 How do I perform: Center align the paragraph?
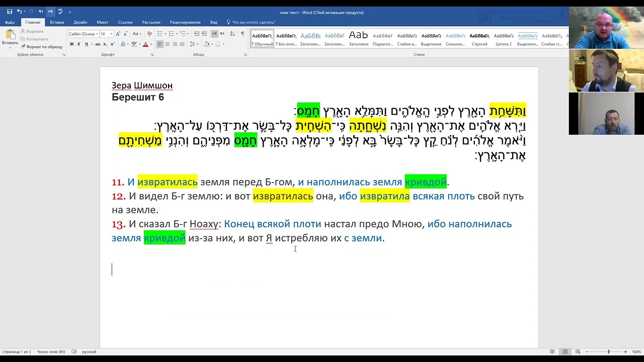pyautogui.click(x=167, y=44)
